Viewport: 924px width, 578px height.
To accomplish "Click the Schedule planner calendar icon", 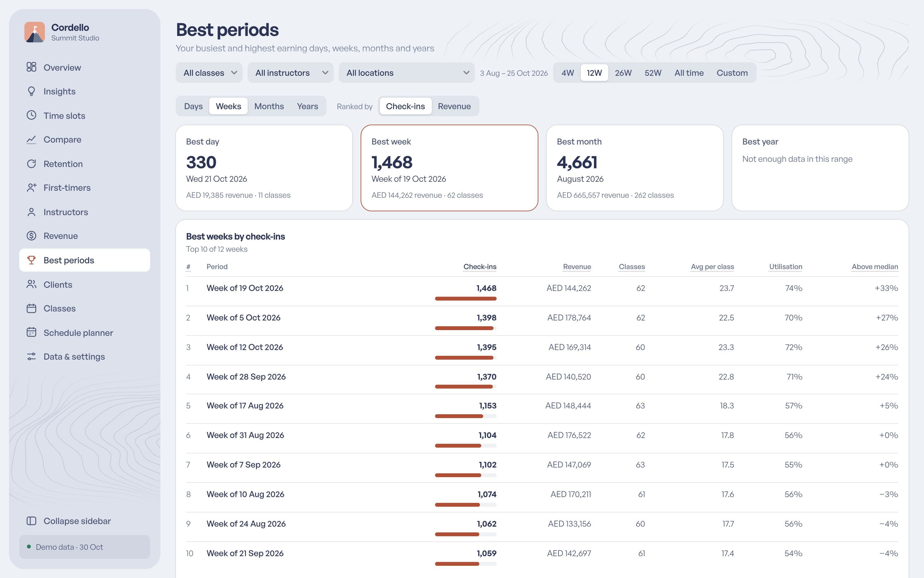I will point(31,333).
